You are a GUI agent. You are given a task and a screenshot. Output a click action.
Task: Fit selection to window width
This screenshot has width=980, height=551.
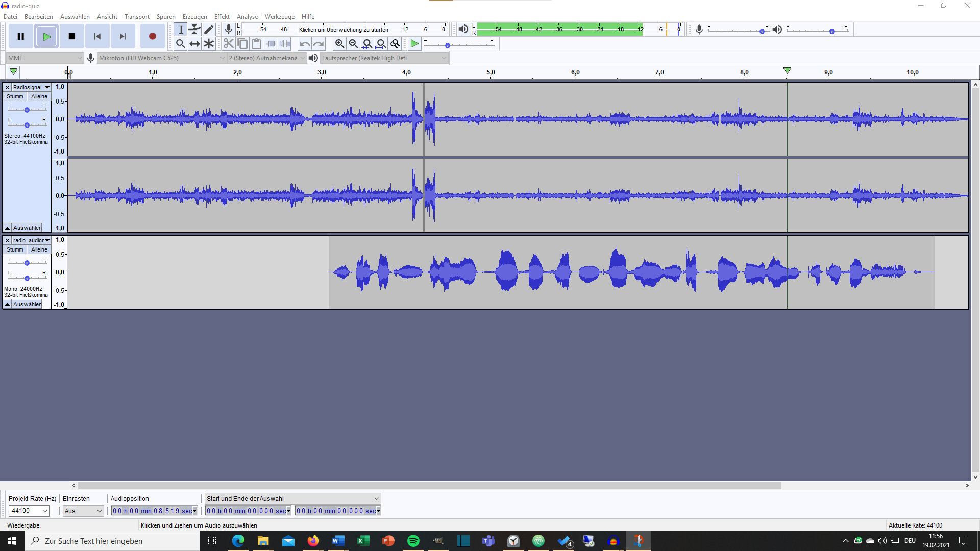tap(367, 44)
